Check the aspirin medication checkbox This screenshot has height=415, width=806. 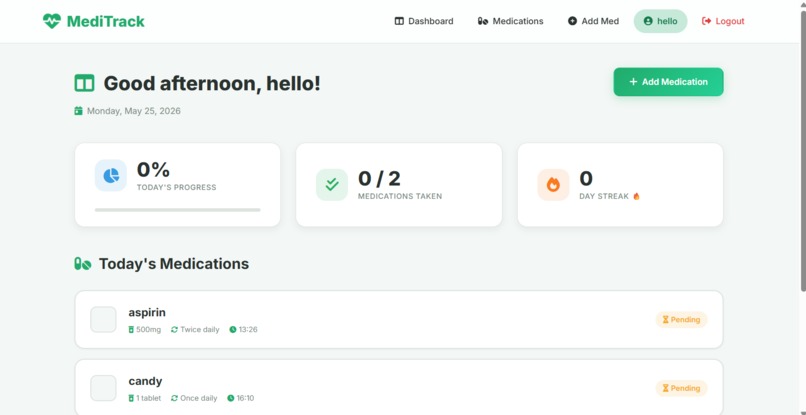coord(103,319)
